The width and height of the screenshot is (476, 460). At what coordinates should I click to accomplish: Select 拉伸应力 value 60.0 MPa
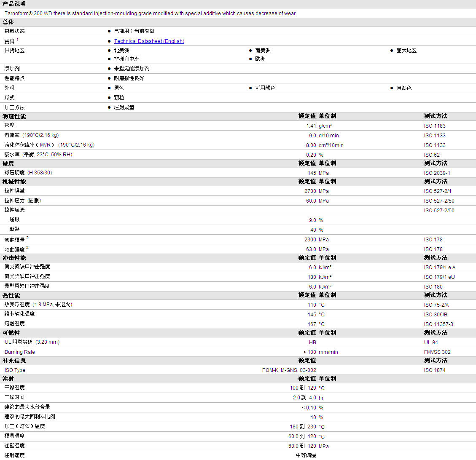[x=317, y=201]
